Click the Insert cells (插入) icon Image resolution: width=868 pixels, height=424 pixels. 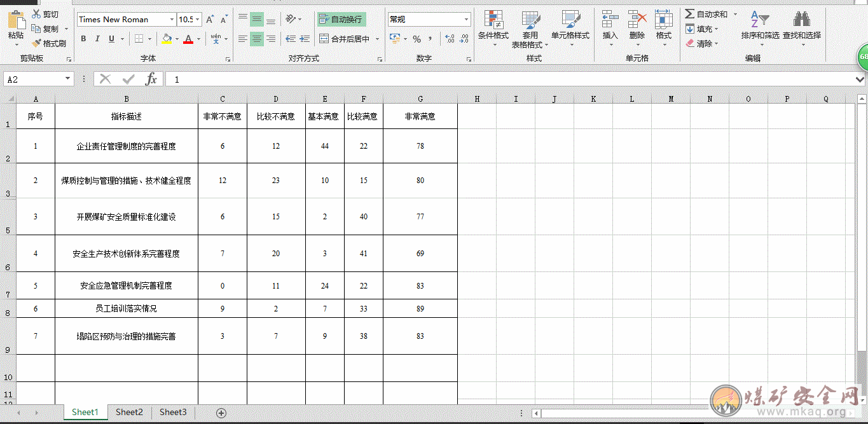pos(610,22)
